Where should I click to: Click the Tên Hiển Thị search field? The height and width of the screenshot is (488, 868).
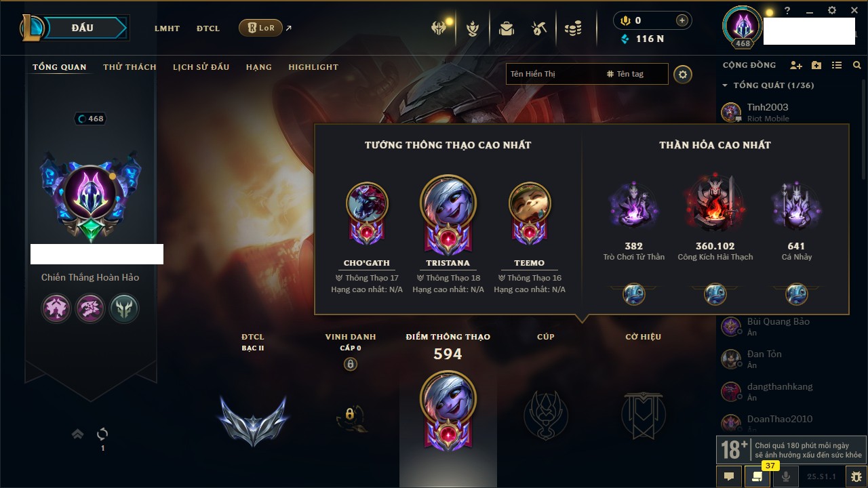[x=555, y=74]
